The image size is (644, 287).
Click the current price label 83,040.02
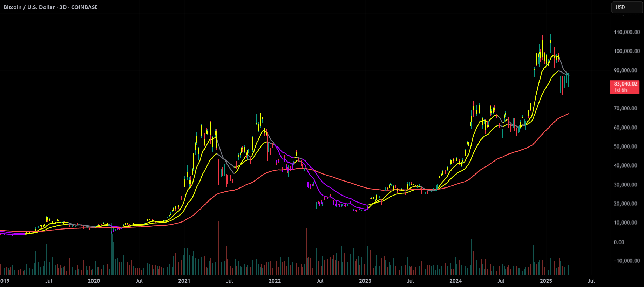pos(625,84)
